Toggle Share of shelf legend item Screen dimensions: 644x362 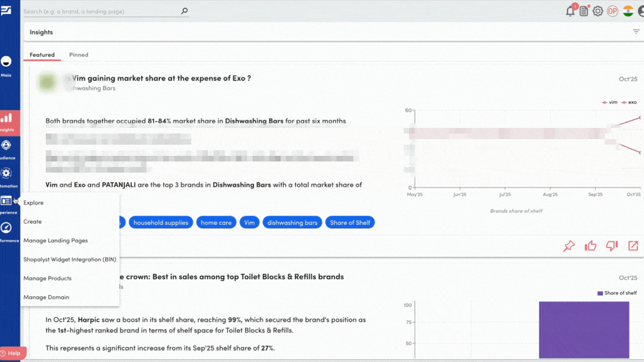pos(617,293)
